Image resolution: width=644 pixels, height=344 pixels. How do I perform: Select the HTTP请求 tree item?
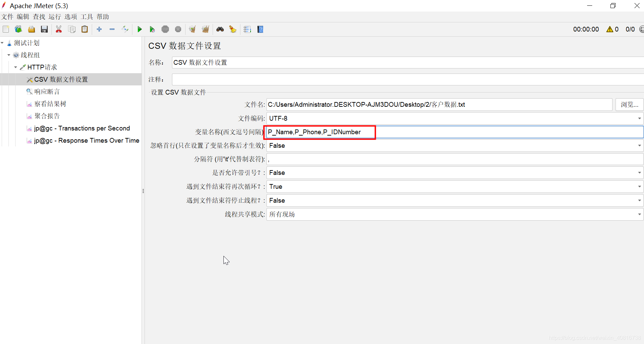coord(42,67)
